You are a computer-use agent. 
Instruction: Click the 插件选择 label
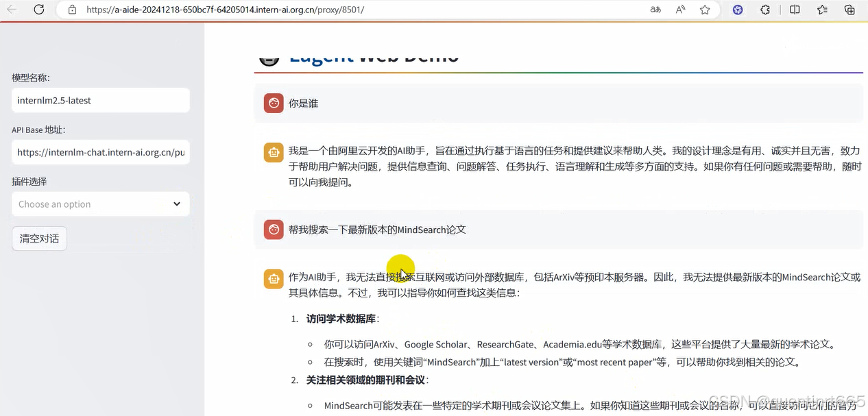29,182
